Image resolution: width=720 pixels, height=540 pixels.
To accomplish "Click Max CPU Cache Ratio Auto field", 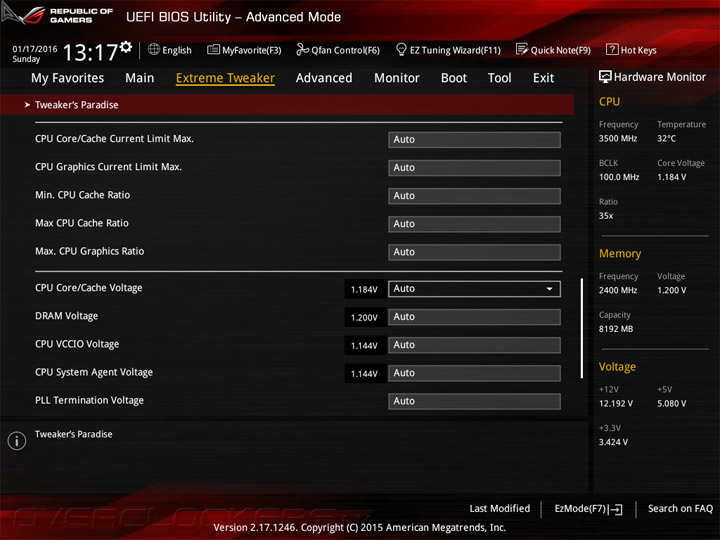I will click(x=474, y=224).
